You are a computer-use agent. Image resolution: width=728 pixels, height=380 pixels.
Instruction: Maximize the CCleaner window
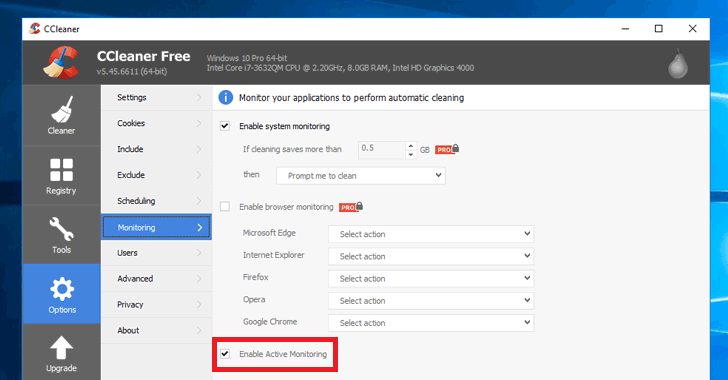[x=658, y=29]
